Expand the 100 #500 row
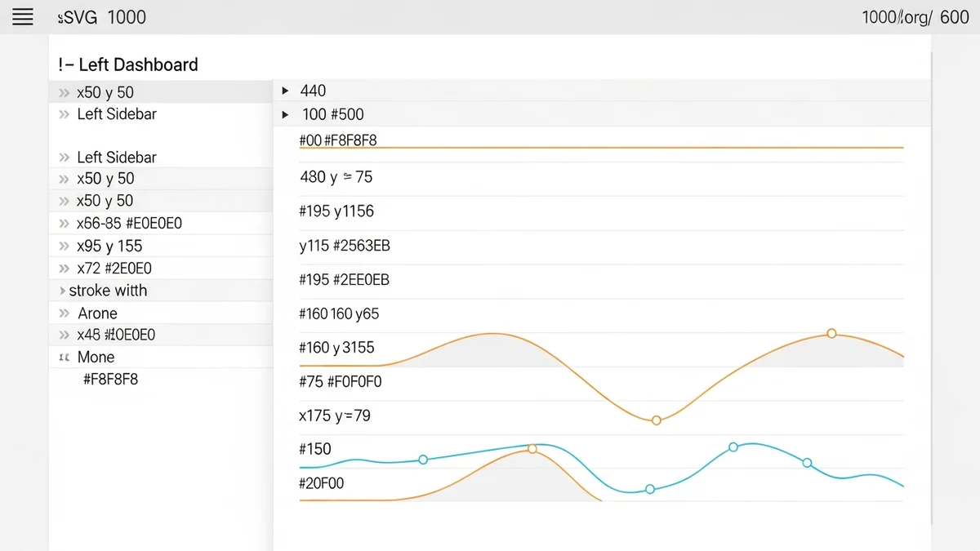This screenshot has width=980, height=551. (285, 114)
